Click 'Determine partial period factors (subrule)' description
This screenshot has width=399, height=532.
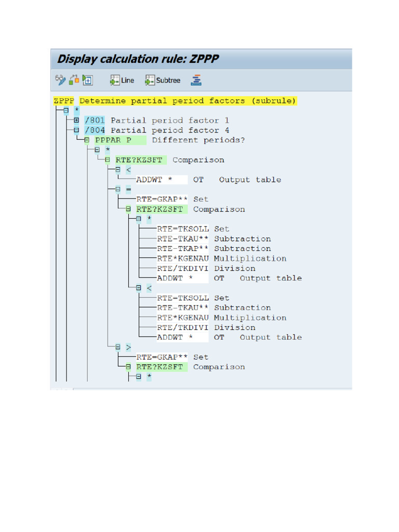click(188, 101)
